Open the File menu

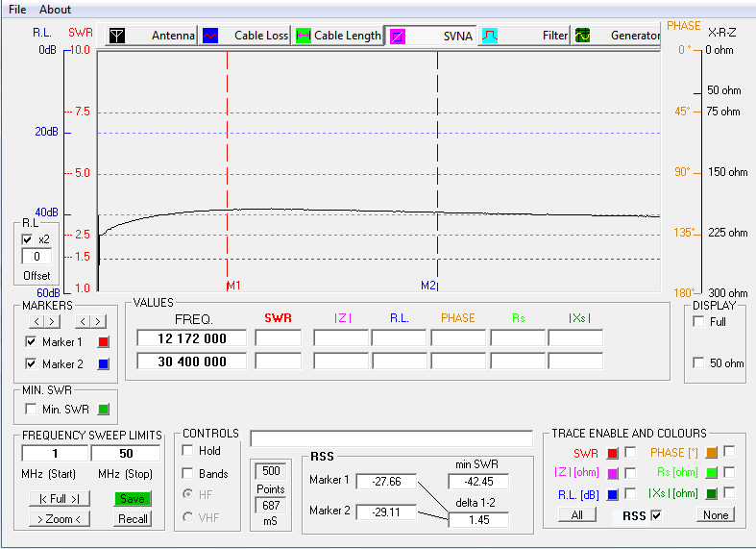pos(17,9)
